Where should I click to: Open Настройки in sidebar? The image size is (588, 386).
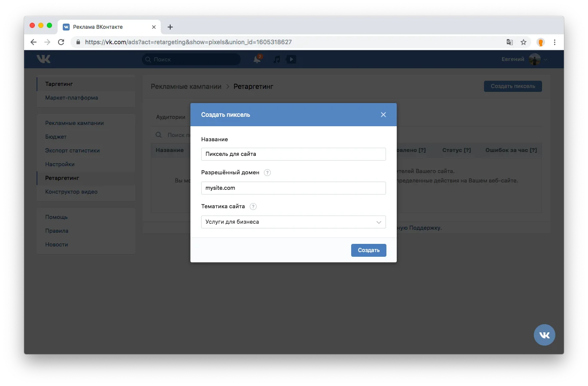(x=86, y=164)
